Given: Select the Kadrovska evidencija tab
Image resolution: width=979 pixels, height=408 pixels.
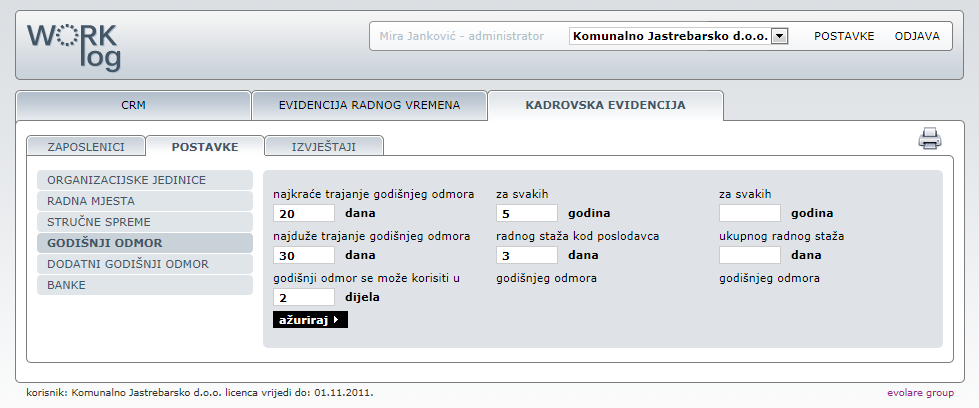Looking at the screenshot, I should (x=605, y=104).
